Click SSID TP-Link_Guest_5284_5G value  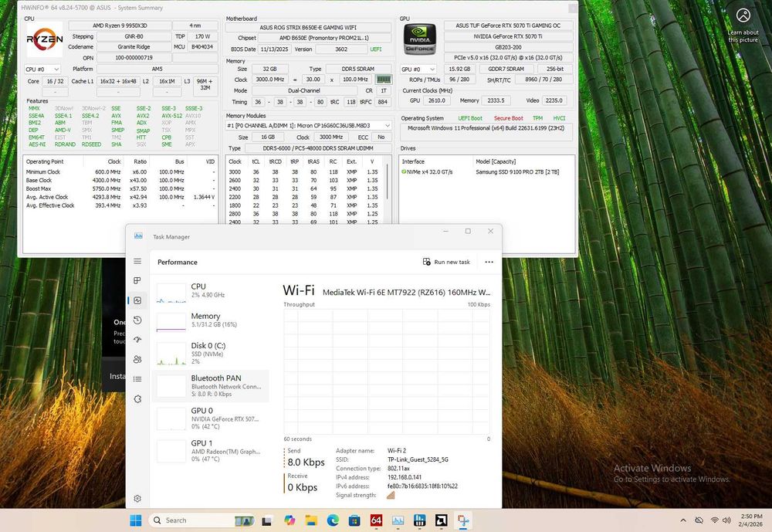(418, 459)
